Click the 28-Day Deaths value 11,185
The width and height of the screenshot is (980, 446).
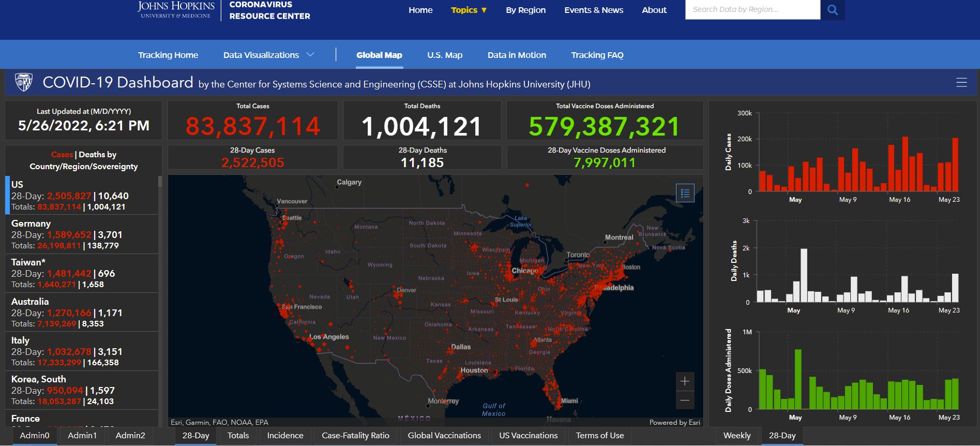click(422, 162)
